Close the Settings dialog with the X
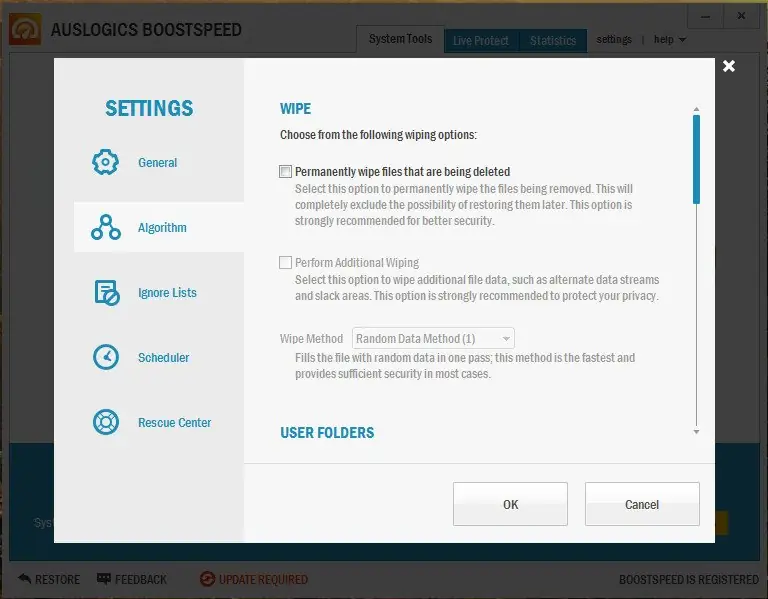 pyautogui.click(x=729, y=66)
